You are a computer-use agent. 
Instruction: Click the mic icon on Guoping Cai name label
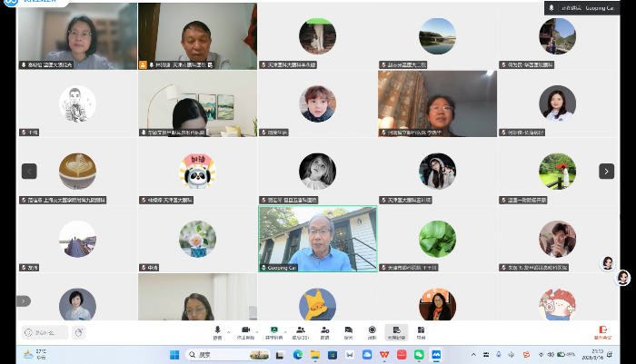[x=263, y=268]
